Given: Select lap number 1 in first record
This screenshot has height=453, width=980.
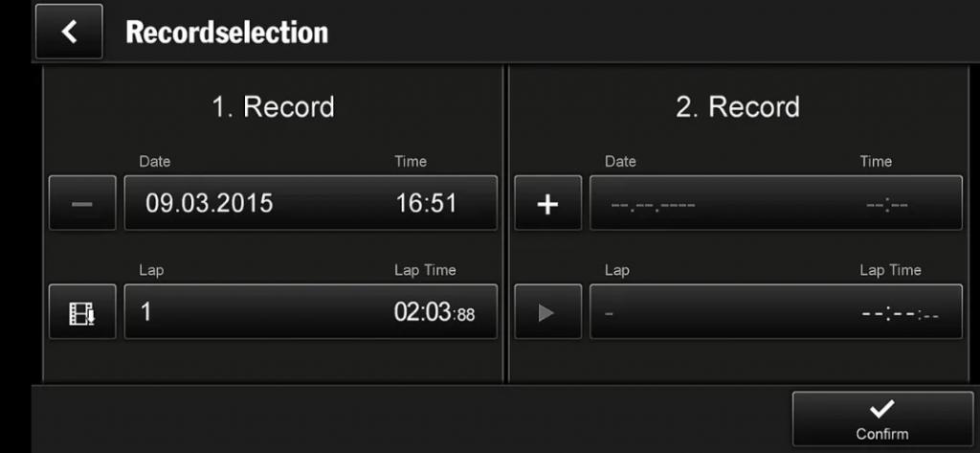Looking at the screenshot, I should point(147,312).
